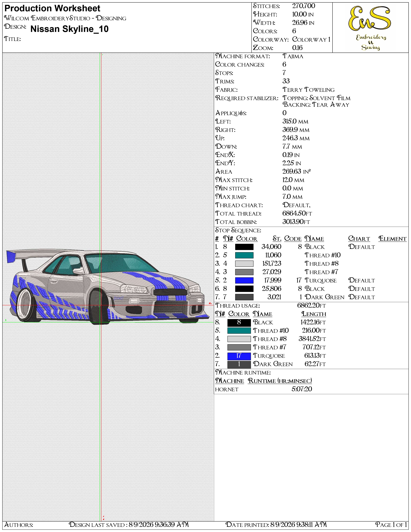Viewport: 411px width, 532px height.
Task: Click the Total Thread value "6864.50ft"
Action: pos(297,213)
